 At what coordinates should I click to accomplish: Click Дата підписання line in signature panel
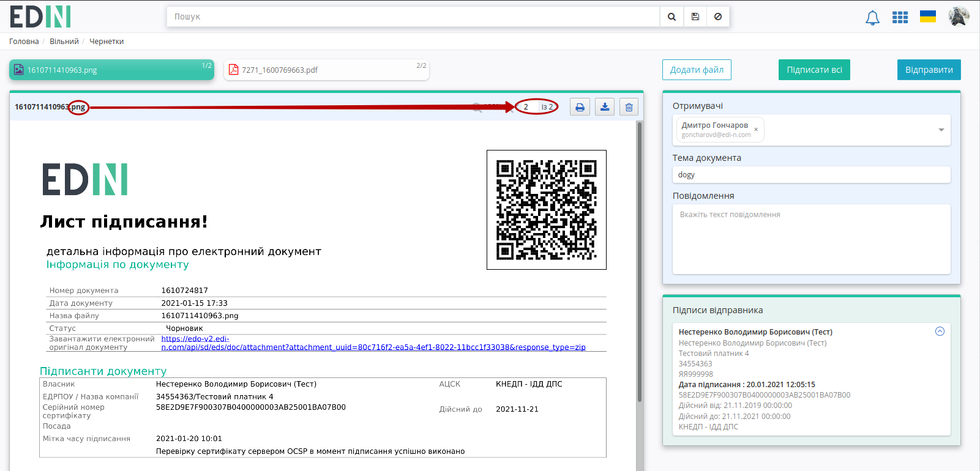(x=747, y=385)
